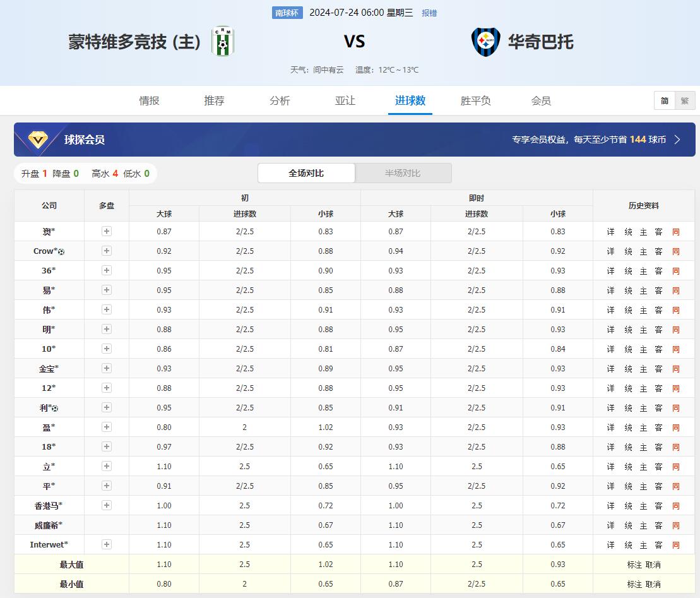Open the 亚让 tab
This screenshot has width=700, height=598.
click(x=345, y=101)
